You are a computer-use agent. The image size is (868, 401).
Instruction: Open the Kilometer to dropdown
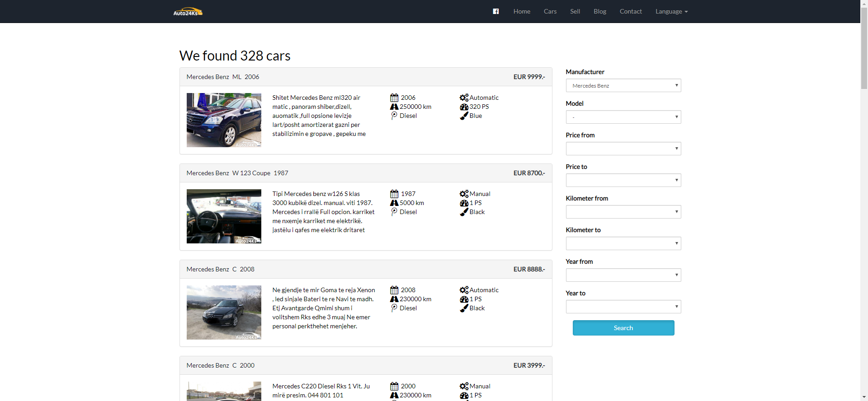pyautogui.click(x=623, y=243)
